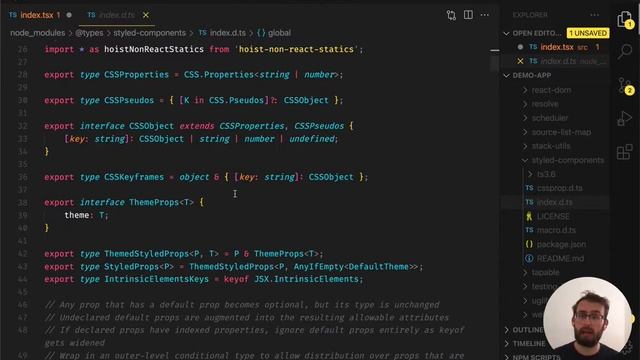Click the 1 UNSAVED badge
640x360 pixels.
click(588, 33)
